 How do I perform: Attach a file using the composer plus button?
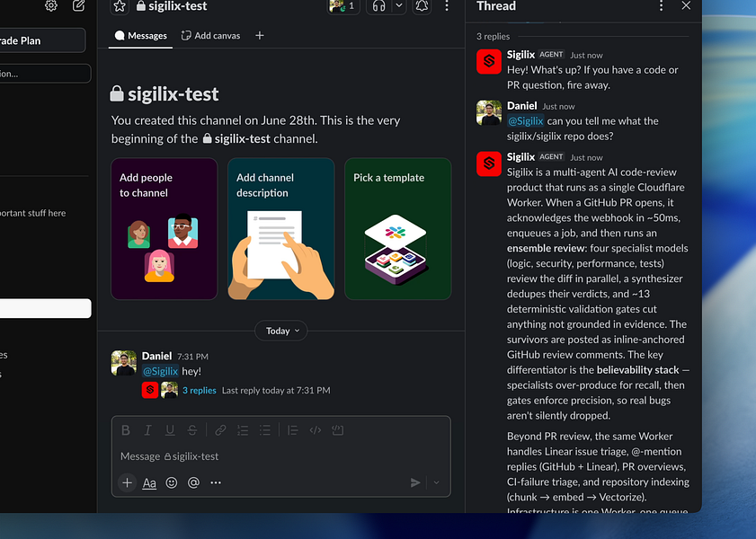(128, 482)
